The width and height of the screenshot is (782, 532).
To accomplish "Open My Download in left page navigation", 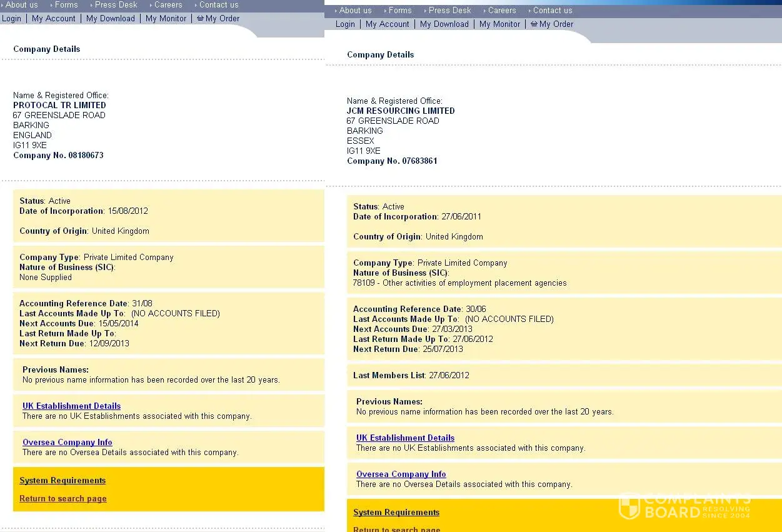I will point(110,19).
